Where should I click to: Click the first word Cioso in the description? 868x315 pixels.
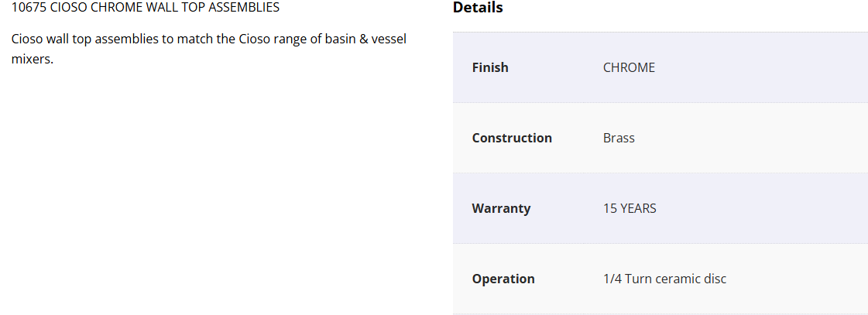tap(28, 39)
